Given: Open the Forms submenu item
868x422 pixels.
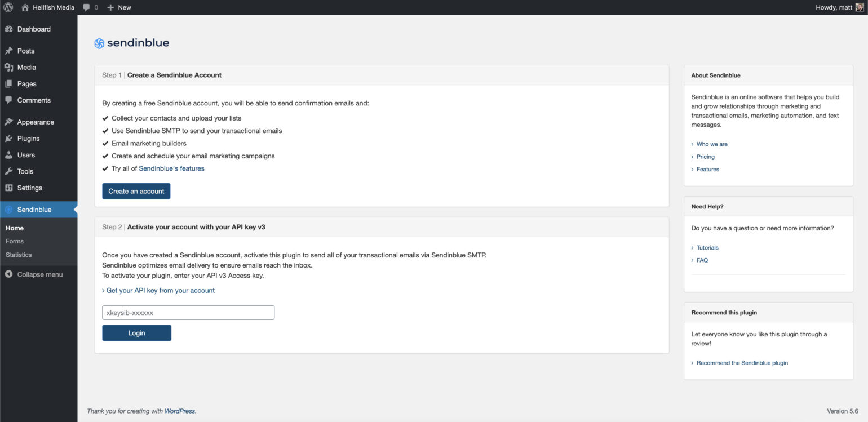Looking at the screenshot, I should point(15,241).
